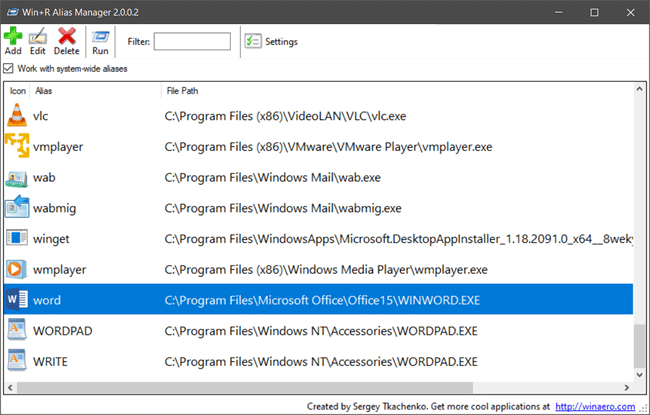Click the app icon in title bar

click(12, 12)
